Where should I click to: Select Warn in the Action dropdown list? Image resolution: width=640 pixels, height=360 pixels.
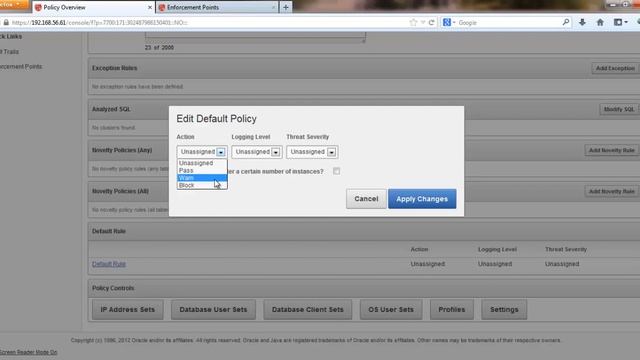202,178
